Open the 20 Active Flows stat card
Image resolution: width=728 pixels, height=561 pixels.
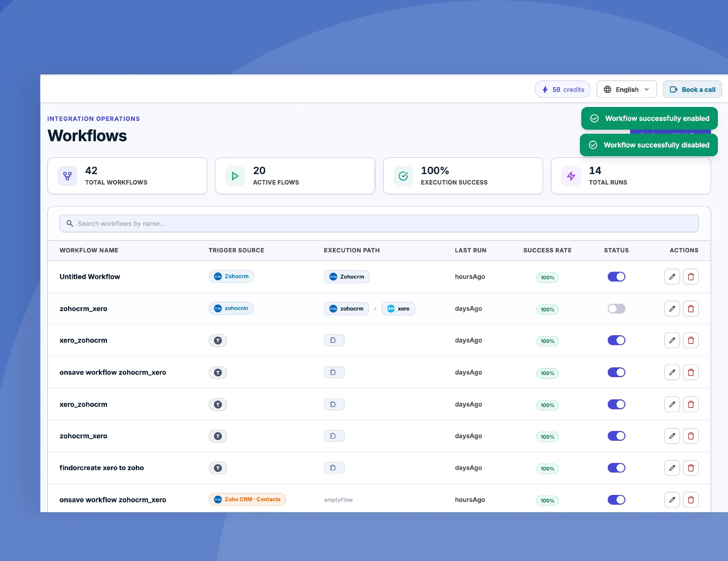coord(295,176)
